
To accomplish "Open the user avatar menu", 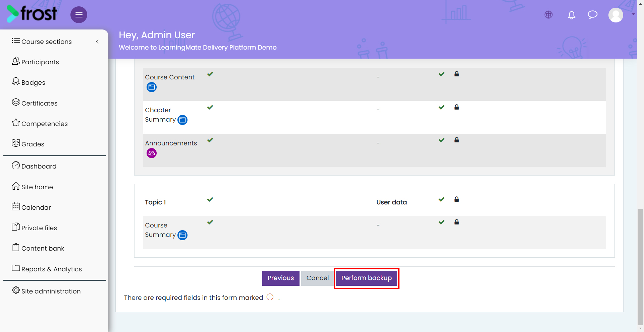I will (x=616, y=15).
